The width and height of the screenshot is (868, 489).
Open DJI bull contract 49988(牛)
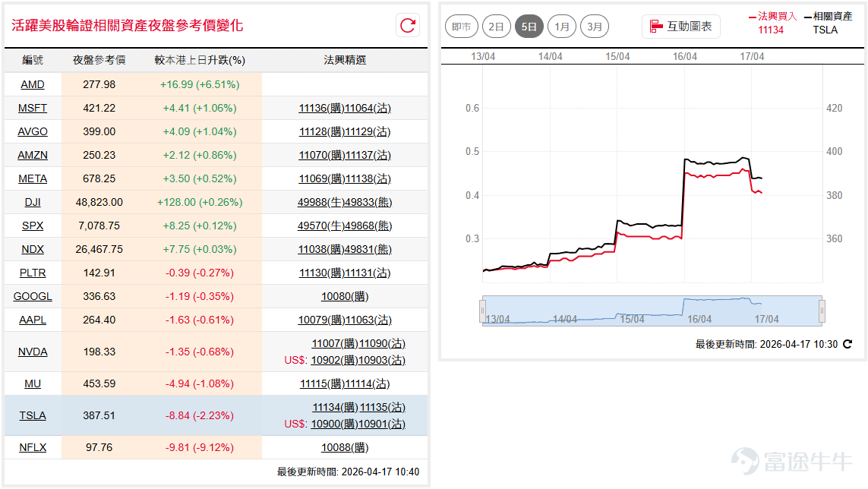coord(320,202)
